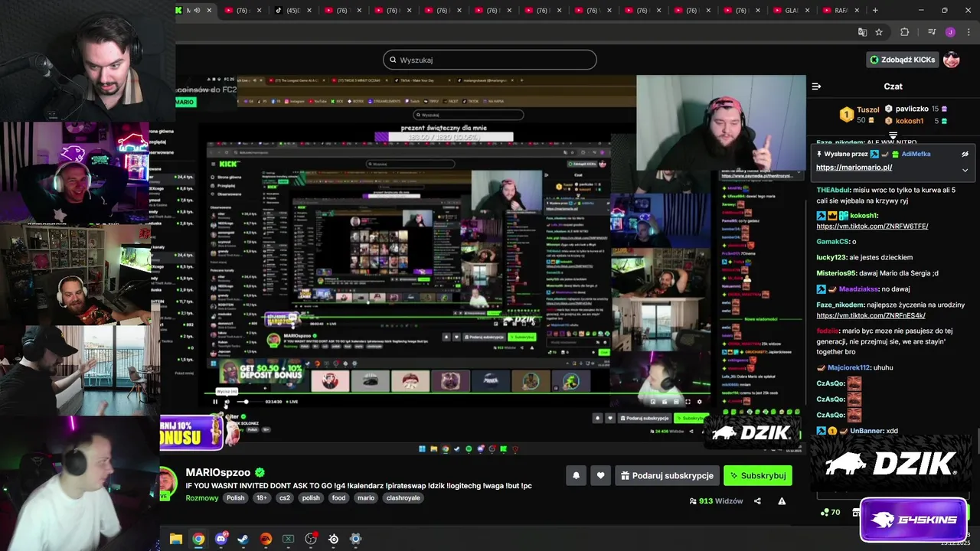The image size is (980, 551).
Task: Open File Explorer from the taskbar
Action: (x=175, y=539)
